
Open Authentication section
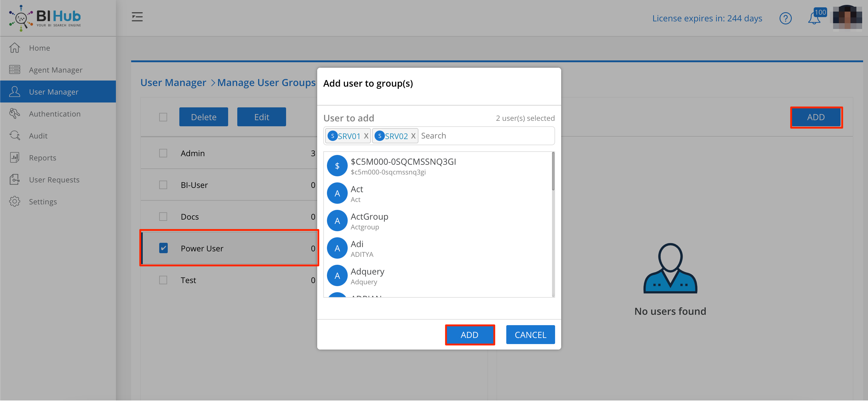click(54, 113)
